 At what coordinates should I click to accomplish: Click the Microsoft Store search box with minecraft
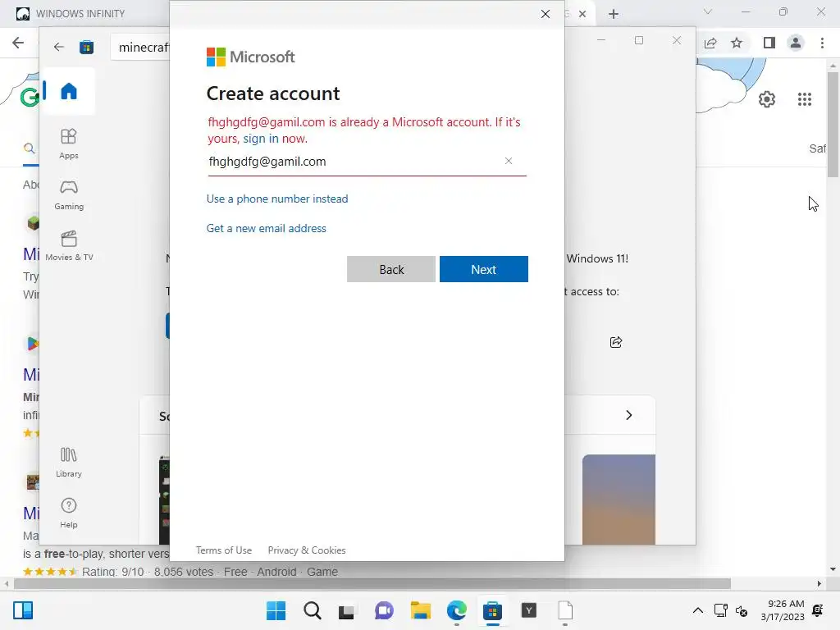point(140,47)
